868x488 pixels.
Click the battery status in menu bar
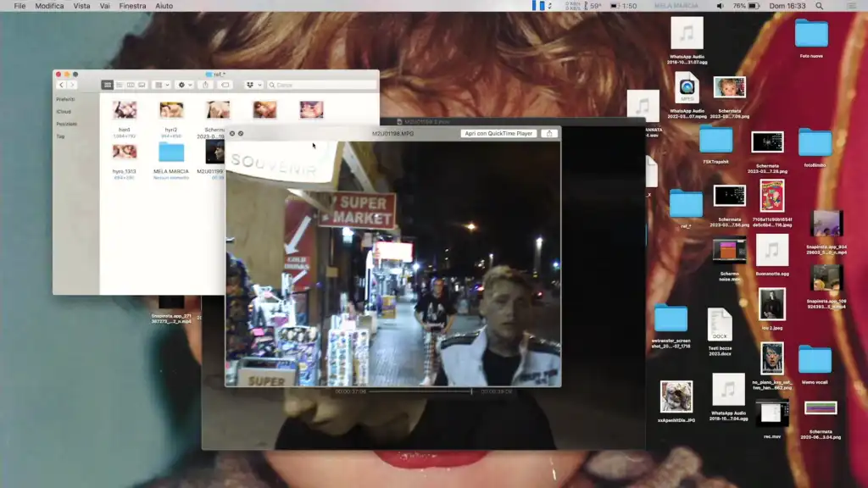tap(746, 6)
